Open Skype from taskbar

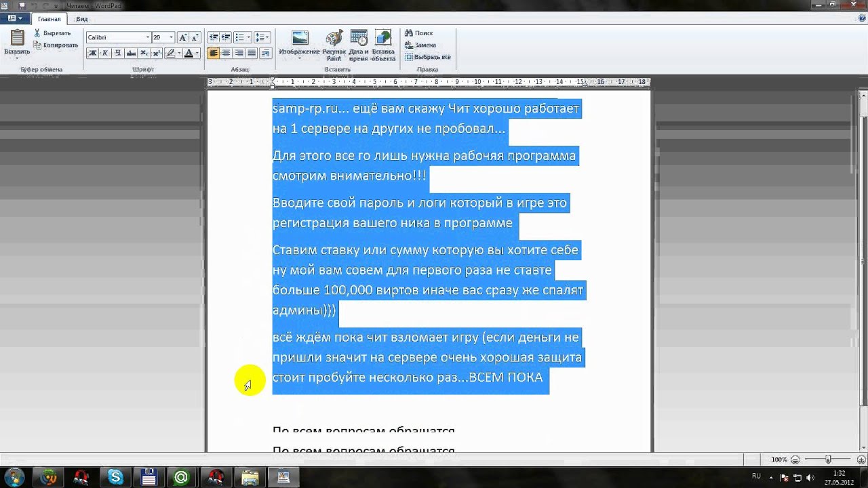[x=115, y=477]
